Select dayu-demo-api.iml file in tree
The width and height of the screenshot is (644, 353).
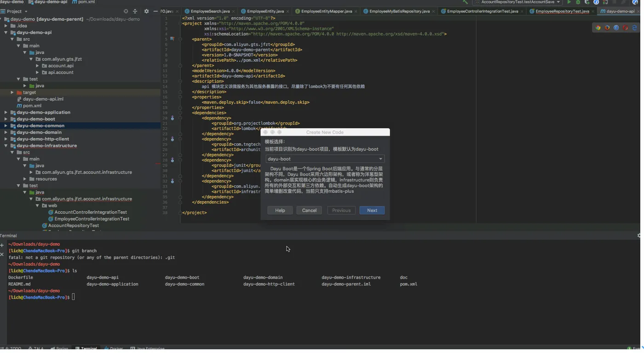pos(44,100)
